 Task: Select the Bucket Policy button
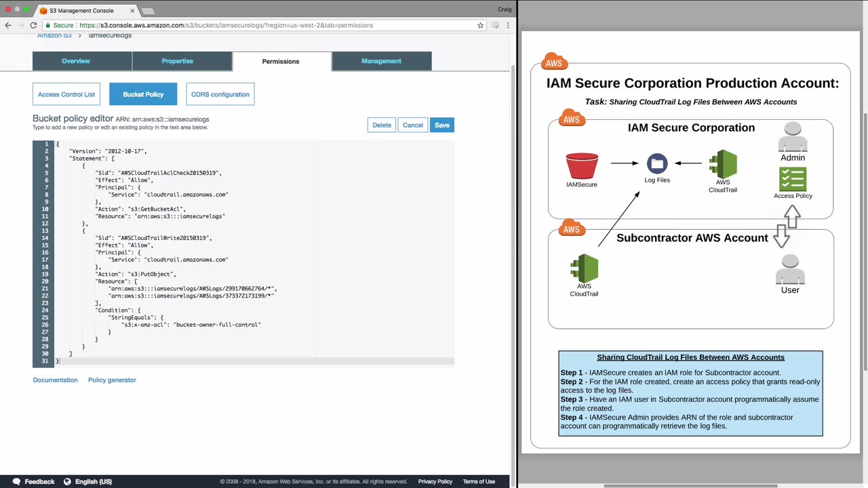click(143, 94)
